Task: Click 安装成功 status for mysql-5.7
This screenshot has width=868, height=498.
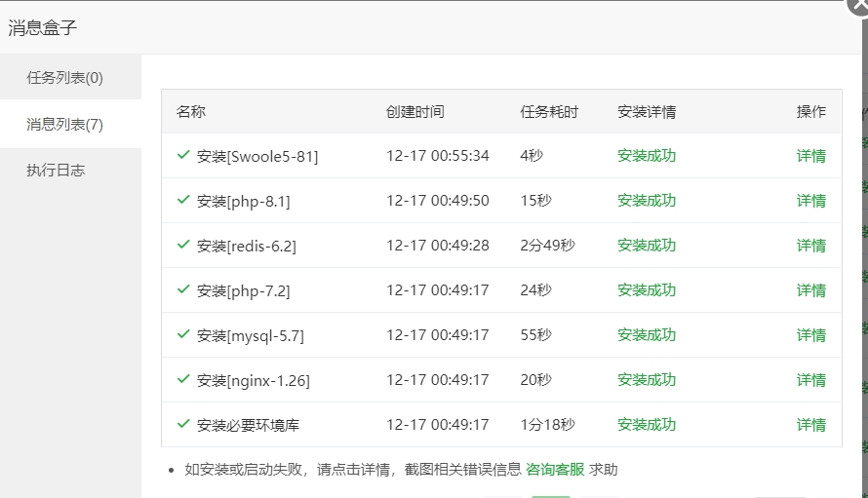Action: (647, 335)
